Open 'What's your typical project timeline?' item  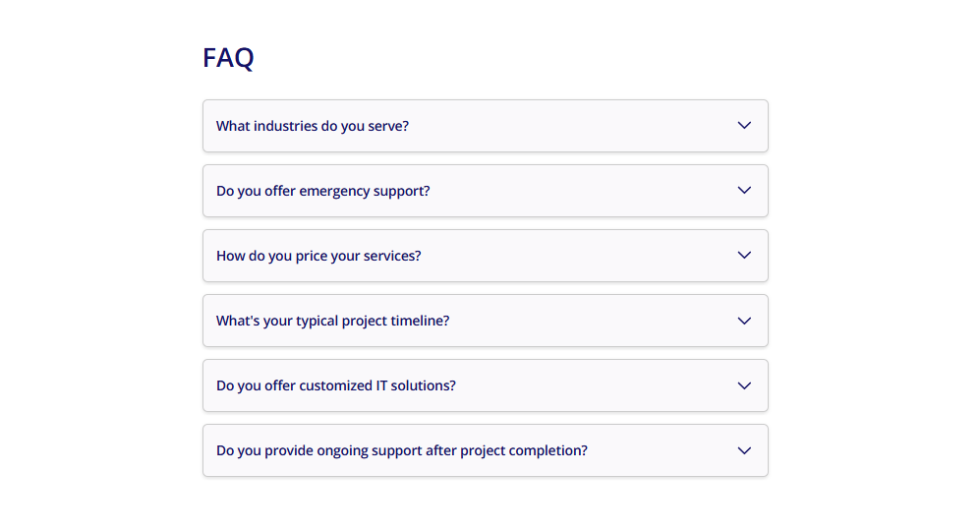click(485, 321)
